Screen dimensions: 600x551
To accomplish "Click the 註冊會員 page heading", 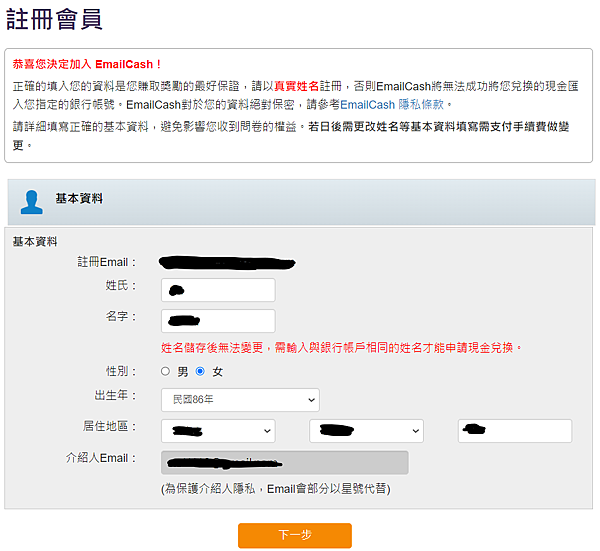I will tap(54, 19).
